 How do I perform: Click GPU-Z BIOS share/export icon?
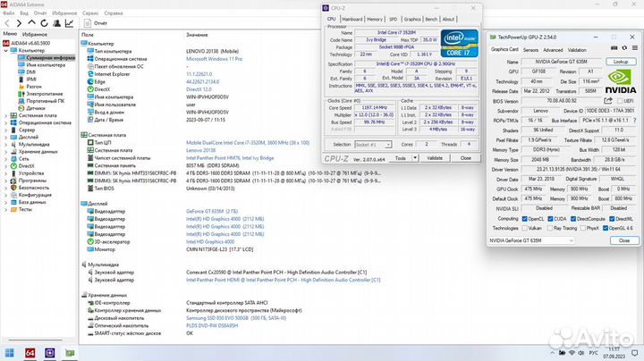pos(608,100)
